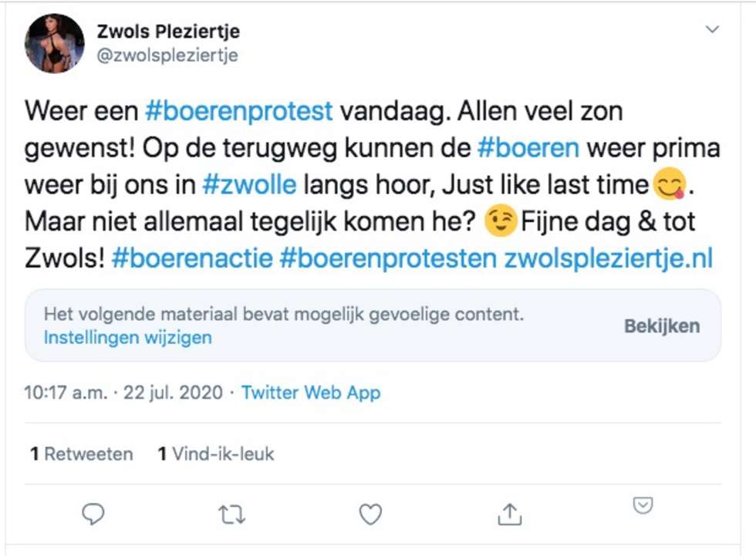This screenshot has height=556, width=756.
Task: Visit the zwolspleziertje.nl website link
Action: 609,259
